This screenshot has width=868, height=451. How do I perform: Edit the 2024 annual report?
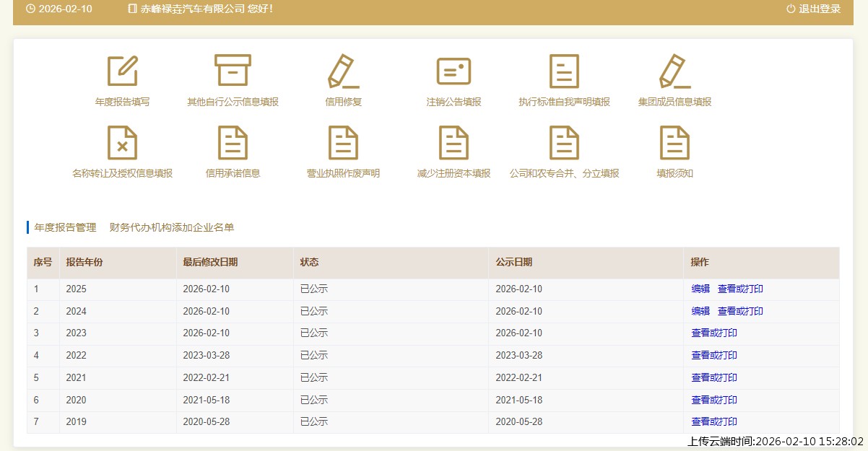pyautogui.click(x=700, y=311)
